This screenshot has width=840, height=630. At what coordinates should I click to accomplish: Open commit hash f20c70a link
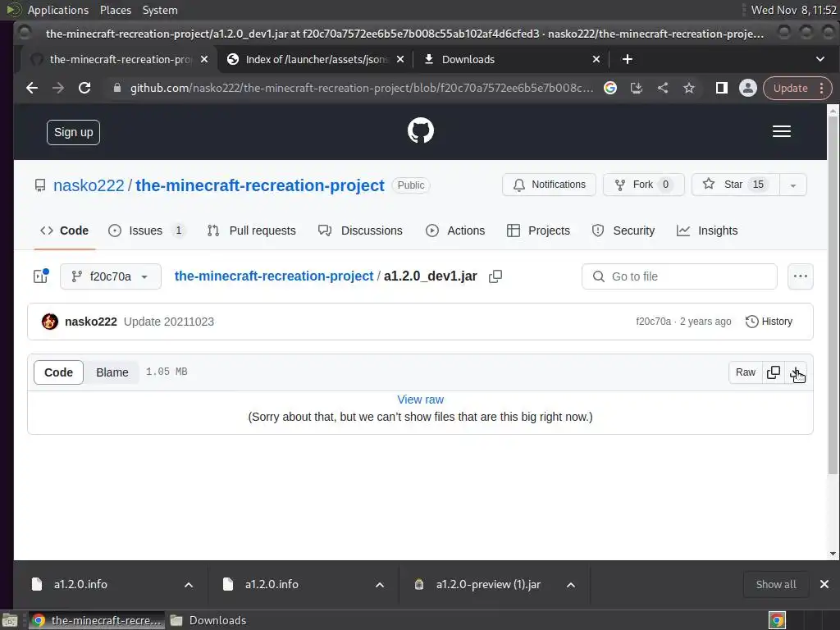[x=653, y=322]
